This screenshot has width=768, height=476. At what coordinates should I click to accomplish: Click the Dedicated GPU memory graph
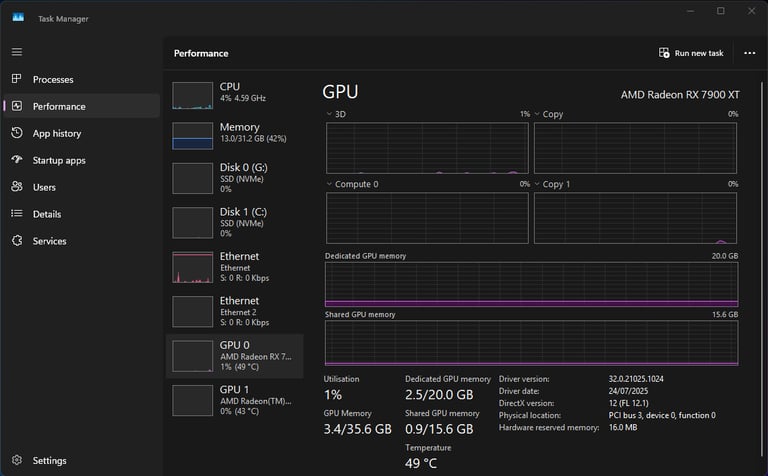(531, 285)
